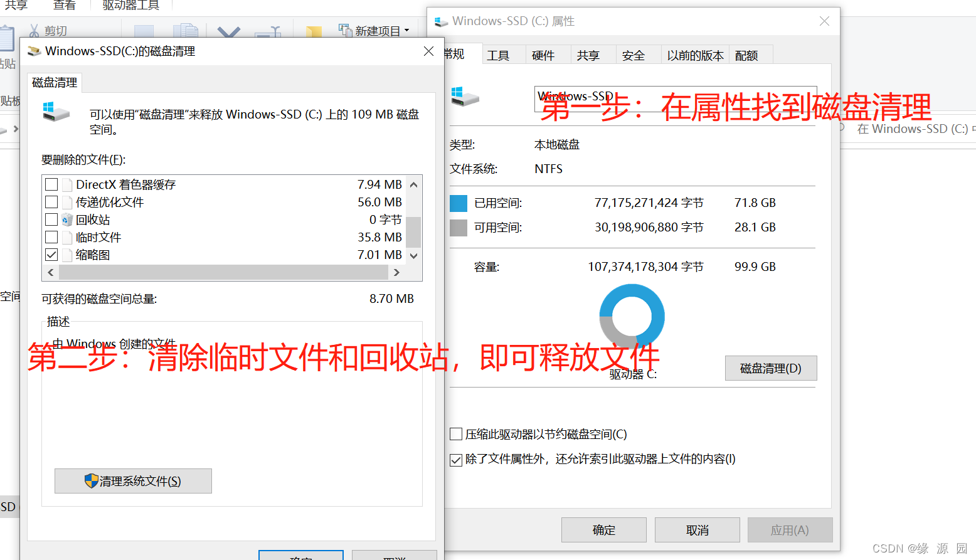
Task: Click the drive icon in 磁盘清理 dialog
Action: [x=56, y=112]
